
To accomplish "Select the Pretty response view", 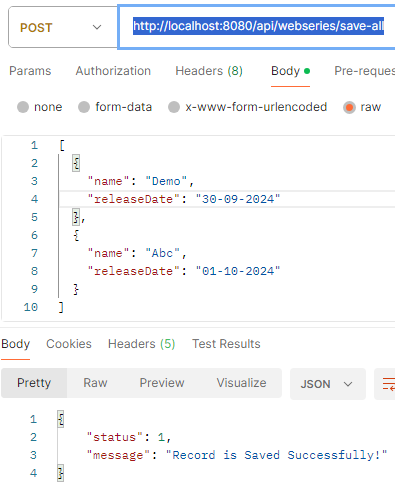I will [34, 383].
